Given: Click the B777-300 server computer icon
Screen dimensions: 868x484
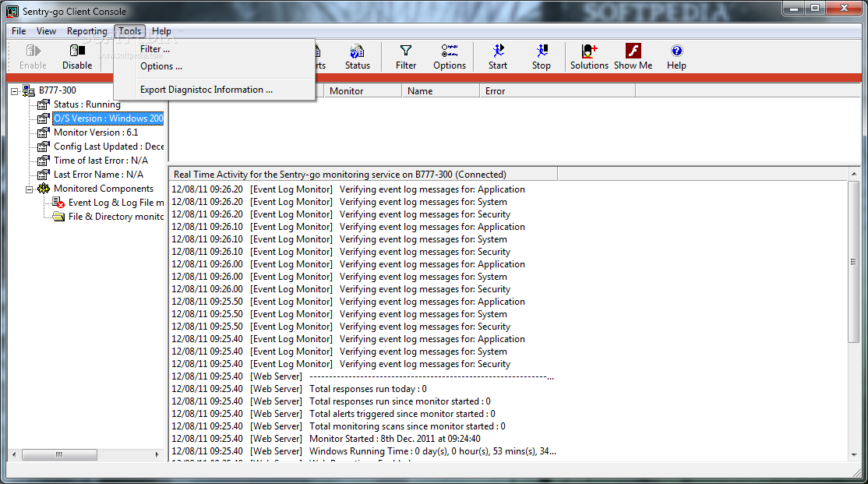Looking at the screenshot, I should point(28,90).
